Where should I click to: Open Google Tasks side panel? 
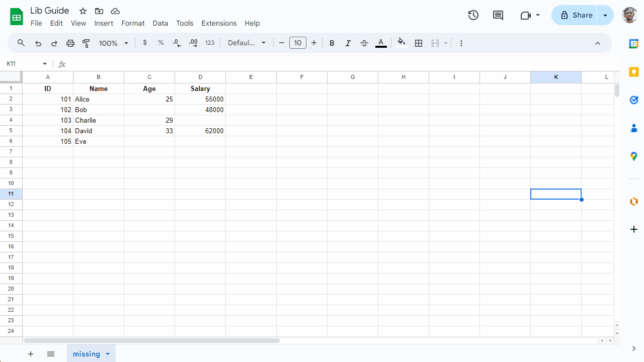pos(634,100)
